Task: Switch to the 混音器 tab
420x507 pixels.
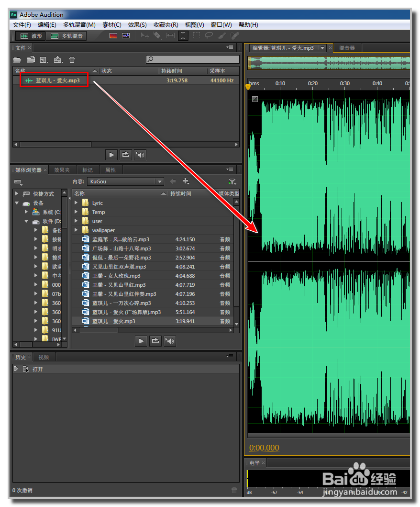Action: tap(347, 48)
